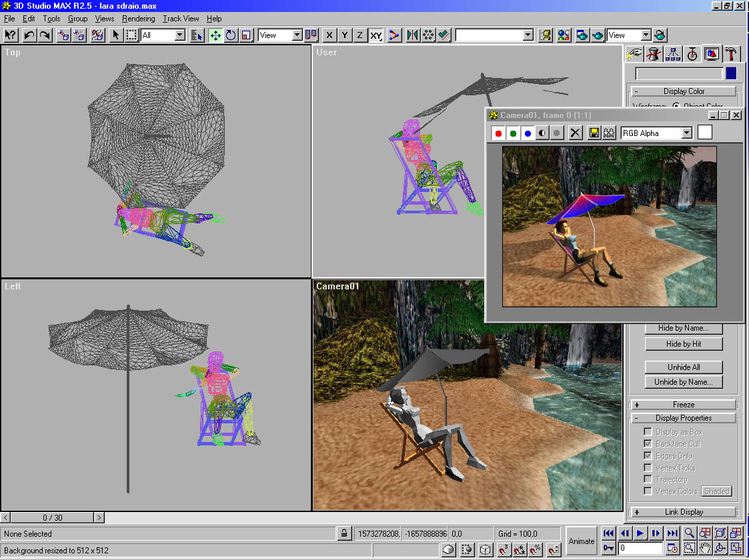Click the Mirror Selected Objects tool
749x560 pixels.
(413, 35)
